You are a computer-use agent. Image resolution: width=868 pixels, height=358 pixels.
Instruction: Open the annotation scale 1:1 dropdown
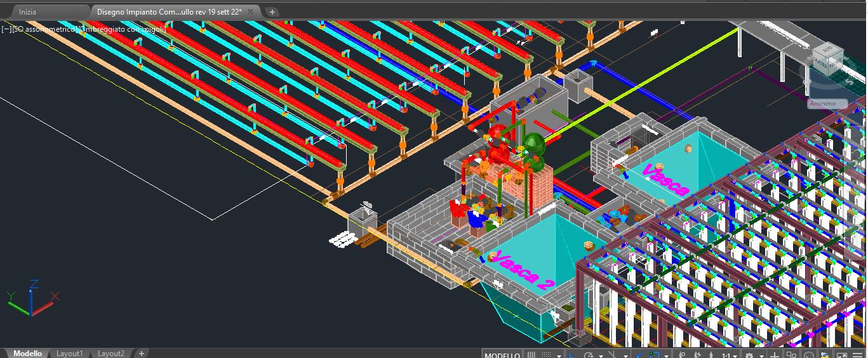point(729,355)
